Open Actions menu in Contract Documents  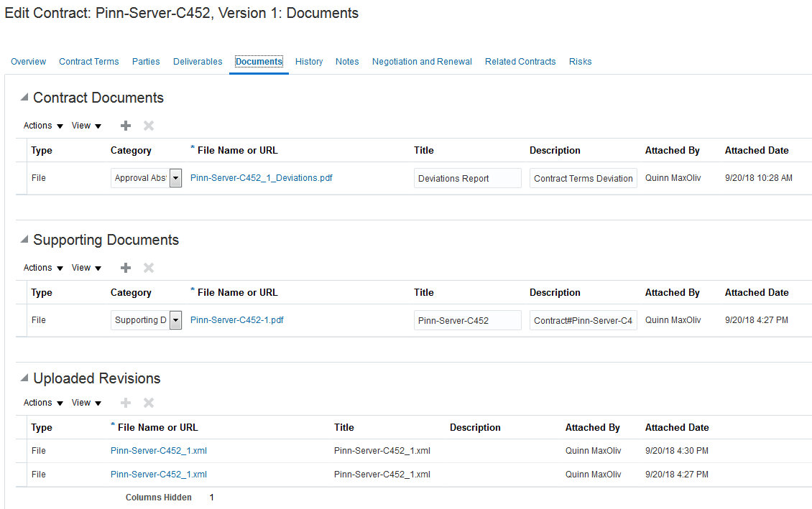point(43,126)
